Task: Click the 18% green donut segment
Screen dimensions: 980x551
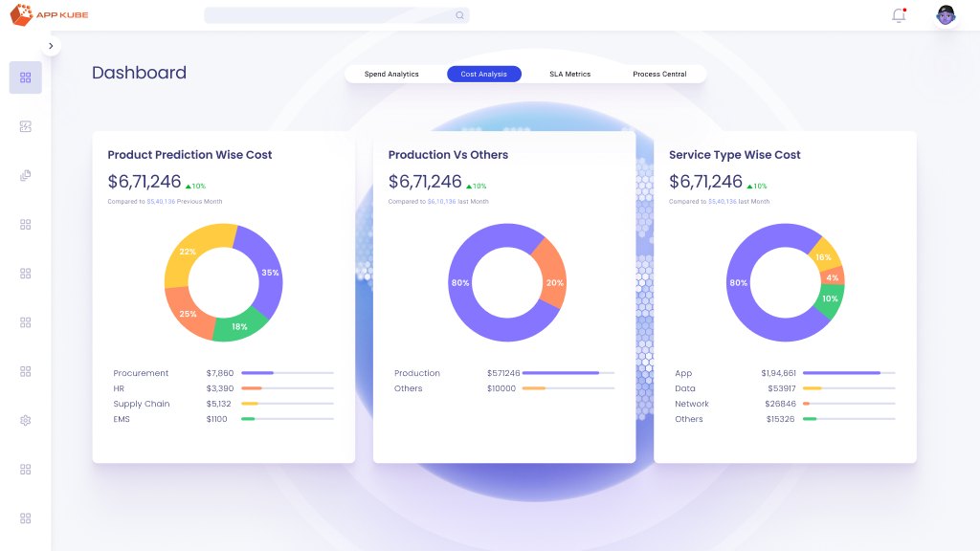Action: pyautogui.click(x=239, y=325)
